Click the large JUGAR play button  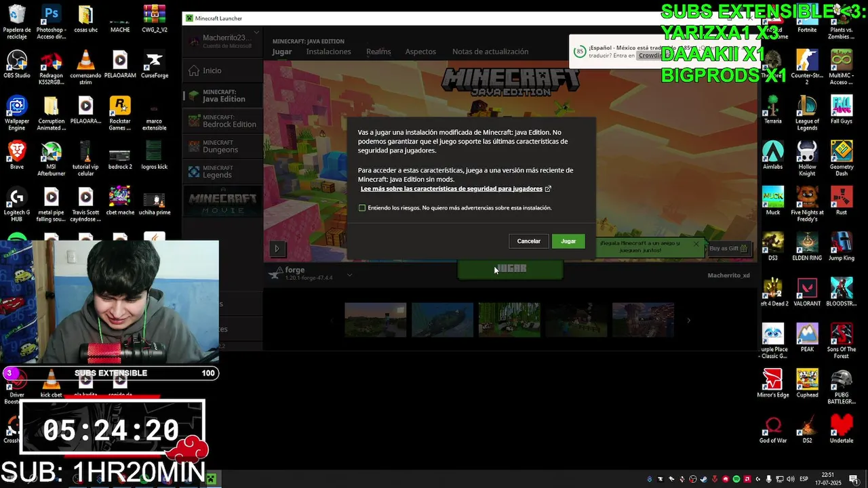tap(511, 269)
